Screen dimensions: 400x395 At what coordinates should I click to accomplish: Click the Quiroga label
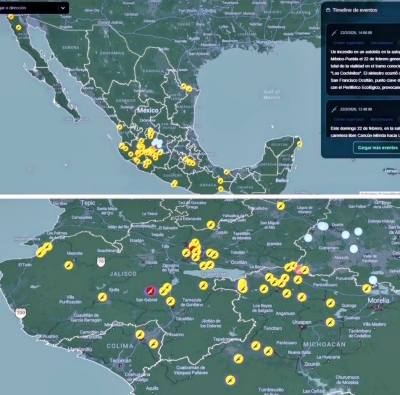(349, 305)
